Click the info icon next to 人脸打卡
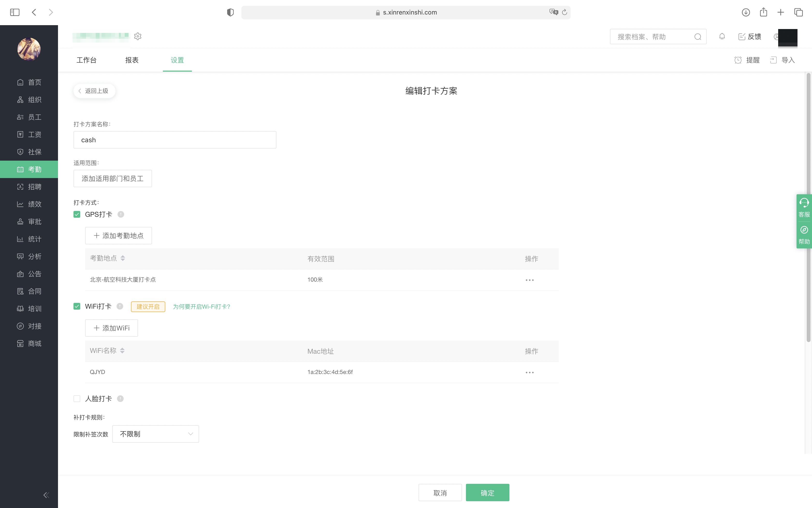The image size is (812, 508). click(x=120, y=399)
